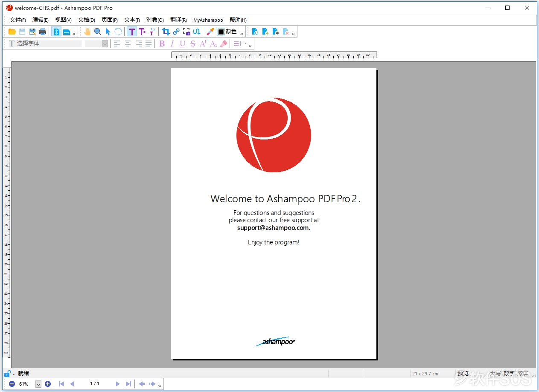
Task: Open the 帮助(H) menu
Action: click(x=238, y=20)
